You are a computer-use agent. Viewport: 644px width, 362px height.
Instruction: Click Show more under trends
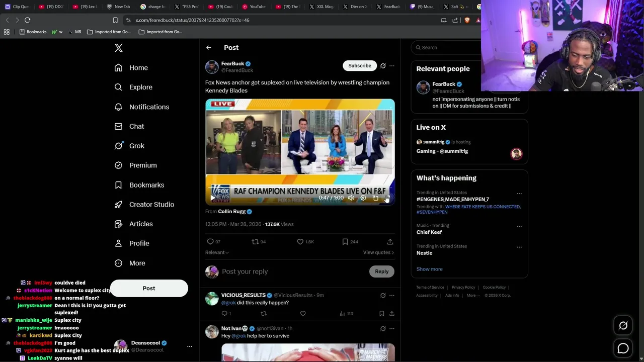pyautogui.click(x=430, y=269)
